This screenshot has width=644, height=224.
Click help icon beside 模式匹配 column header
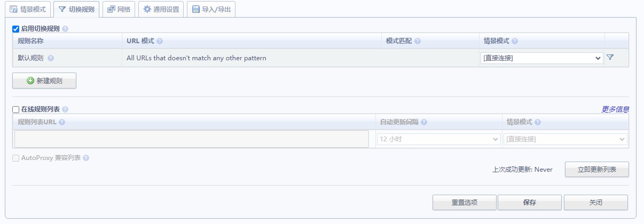click(418, 41)
